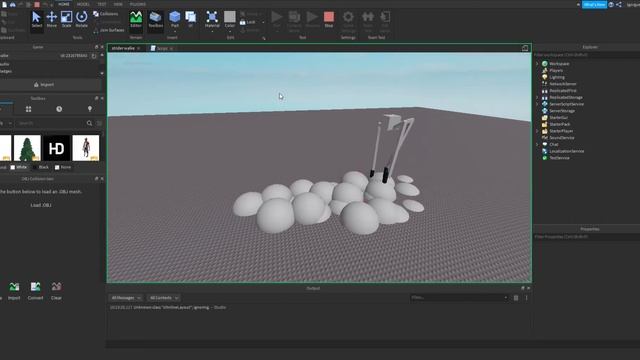Select the tree model thumbnail

coord(27,148)
